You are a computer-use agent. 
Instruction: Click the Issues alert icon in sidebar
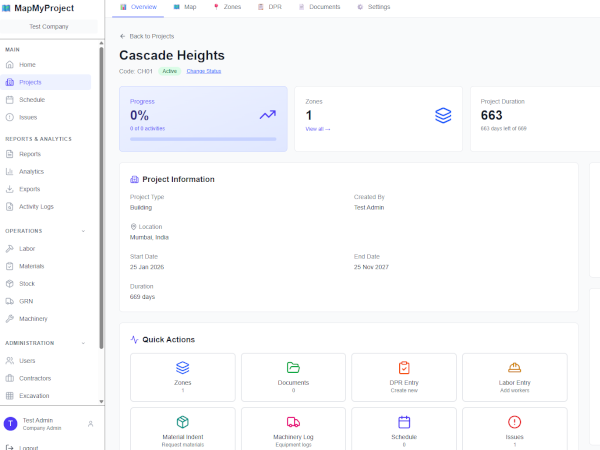tap(10, 117)
